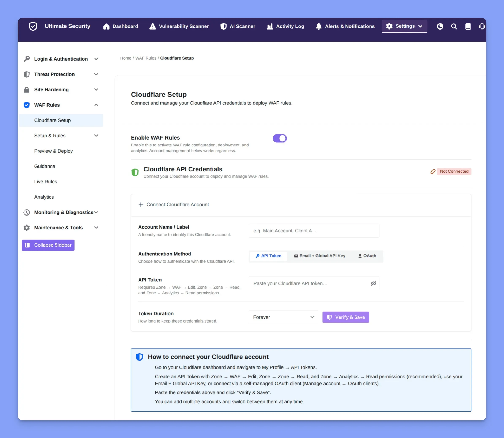This screenshot has height=438, width=504.
Task: Select Email + Global API Key authentication
Action: click(319, 256)
